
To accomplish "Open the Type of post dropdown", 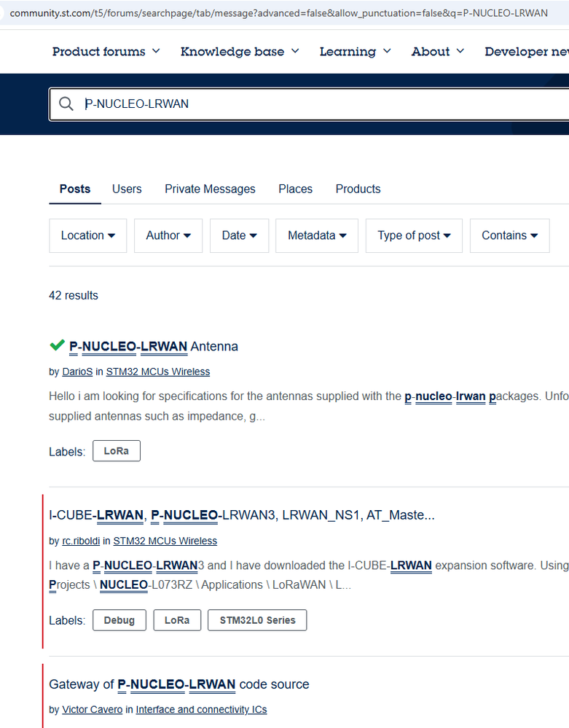I will point(414,235).
